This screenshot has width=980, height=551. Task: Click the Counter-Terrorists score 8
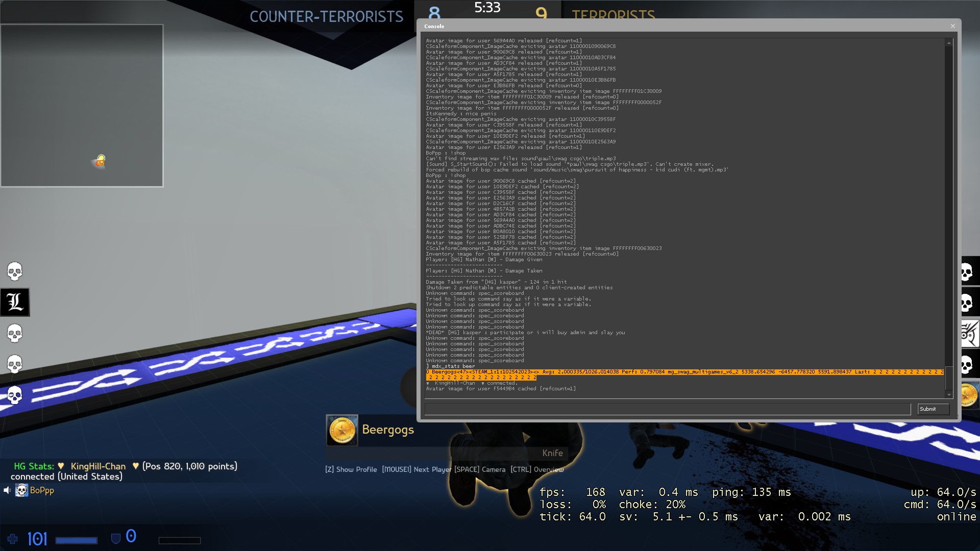[x=434, y=13]
